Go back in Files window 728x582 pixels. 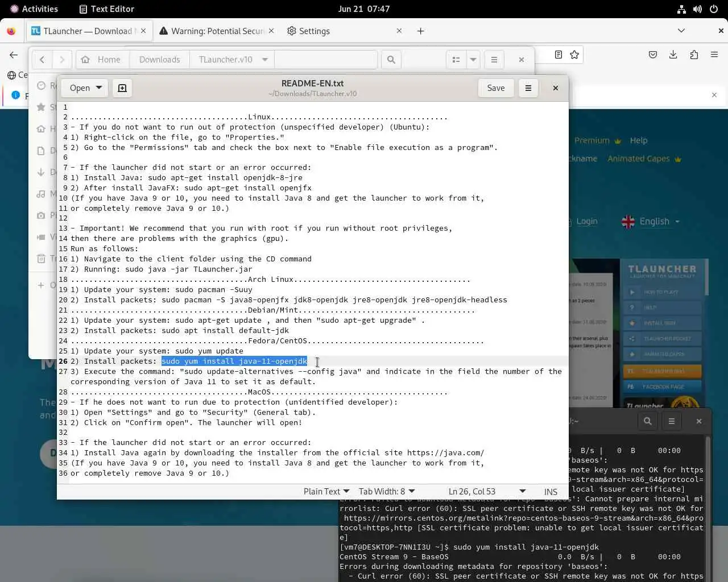42,60
